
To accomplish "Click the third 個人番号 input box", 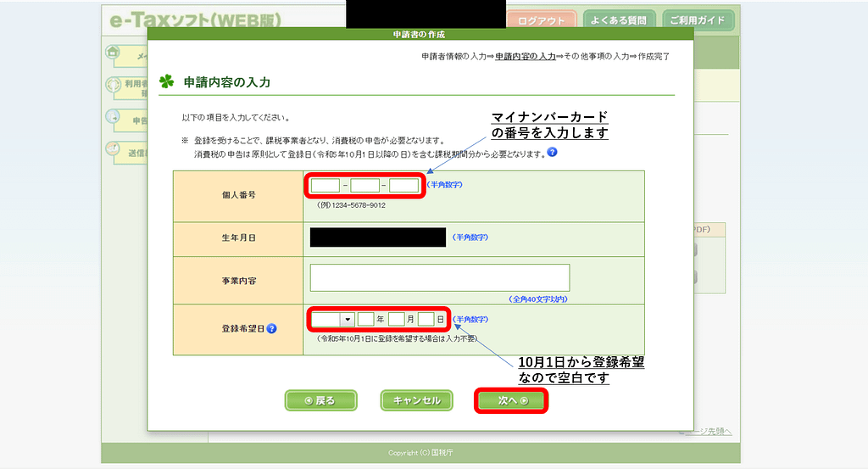I will [x=404, y=185].
